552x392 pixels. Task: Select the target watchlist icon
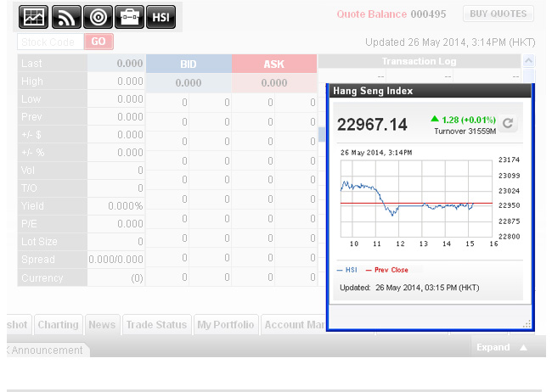(x=98, y=17)
